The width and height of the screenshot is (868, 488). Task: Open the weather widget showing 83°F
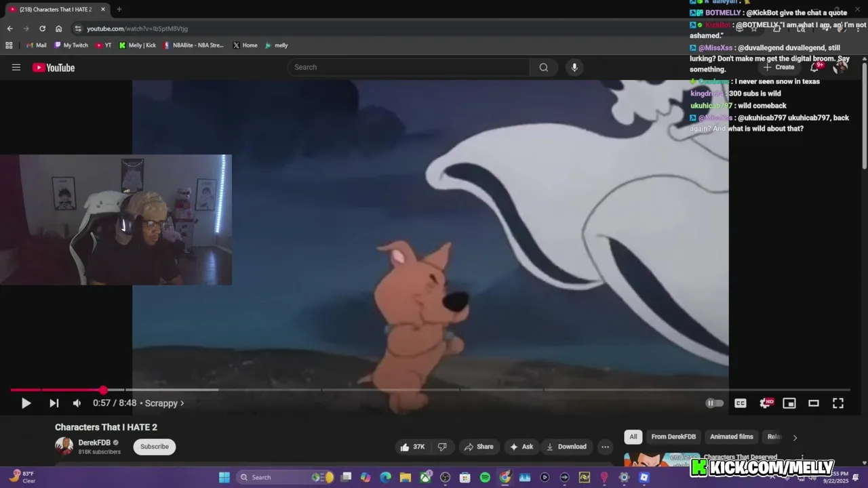[22, 477]
